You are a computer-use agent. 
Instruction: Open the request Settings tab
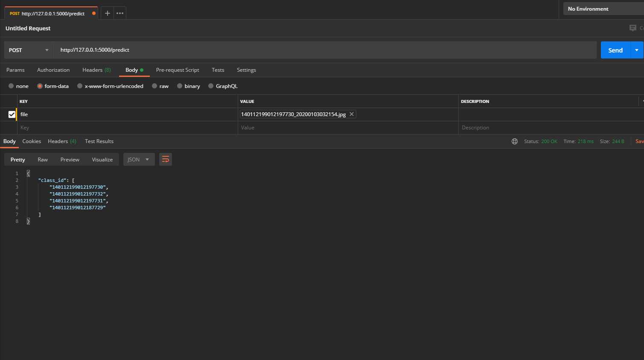246,70
